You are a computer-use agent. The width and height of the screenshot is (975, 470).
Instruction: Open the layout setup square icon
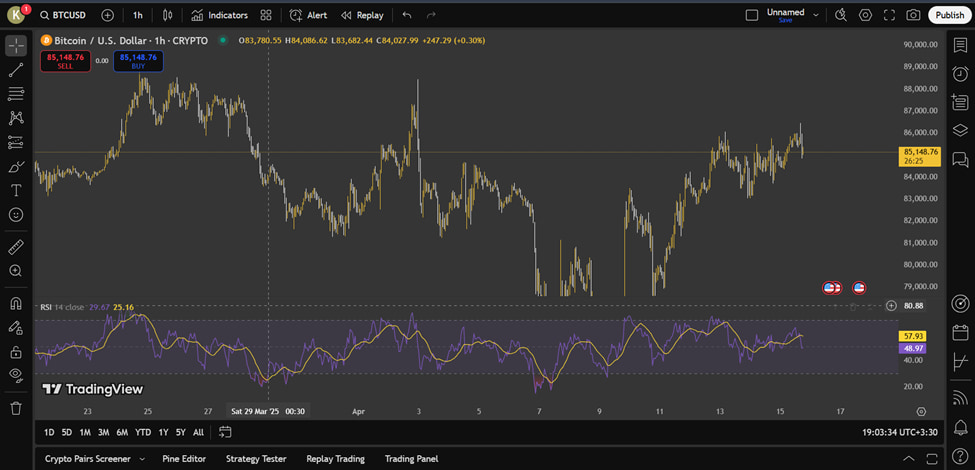tap(752, 15)
